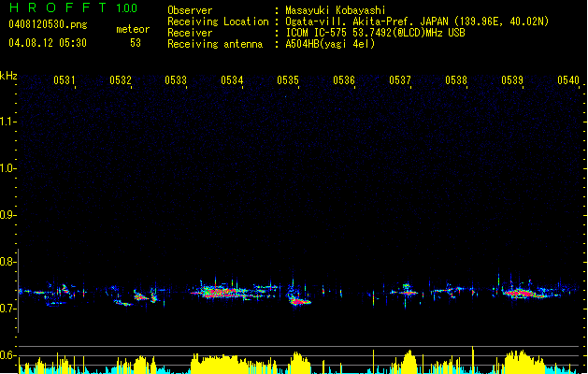
Task: Click the strong echo just after 0535
Action: click(299, 301)
